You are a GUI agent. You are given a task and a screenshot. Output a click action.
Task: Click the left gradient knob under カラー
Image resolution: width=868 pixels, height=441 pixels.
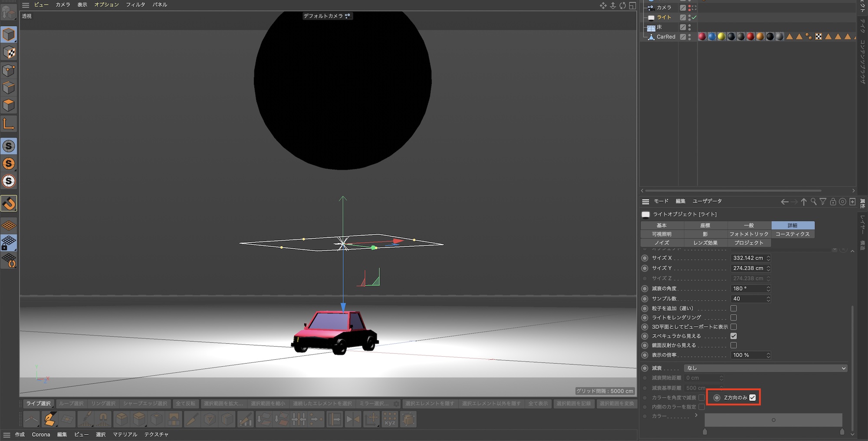(705, 431)
